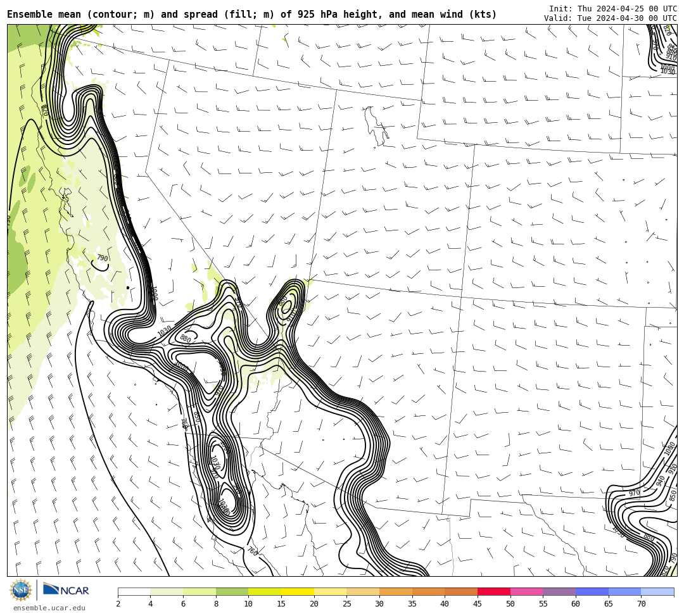Click the colorbar tick label 6
The height and width of the screenshot is (616, 684).
[x=183, y=604]
